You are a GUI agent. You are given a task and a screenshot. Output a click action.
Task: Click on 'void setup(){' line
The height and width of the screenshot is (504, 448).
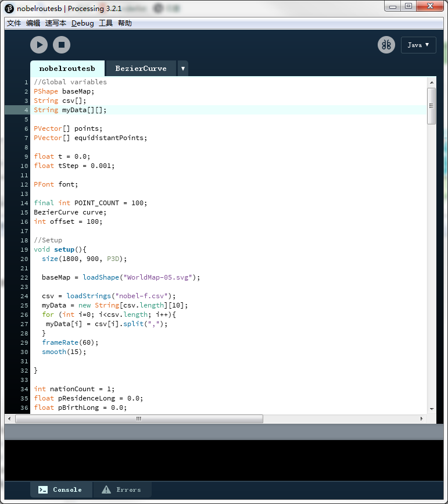(x=60, y=250)
